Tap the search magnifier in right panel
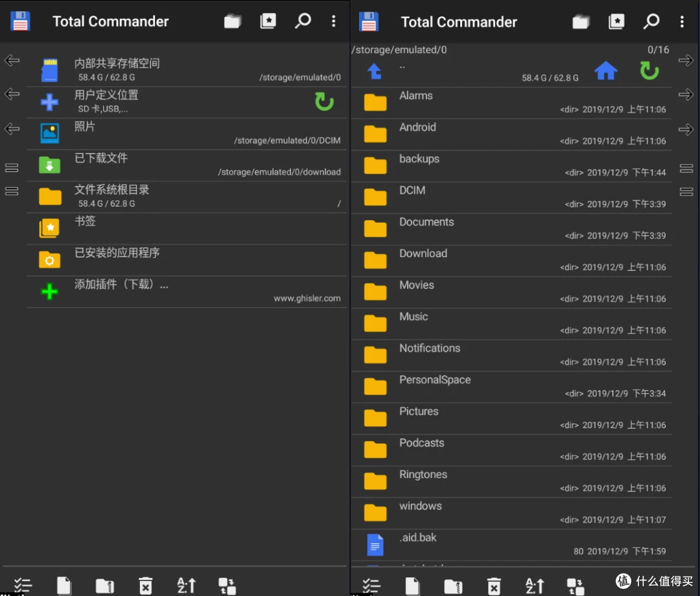This screenshot has width=700, height=596. pyautogui.click(x=651, y=21)
